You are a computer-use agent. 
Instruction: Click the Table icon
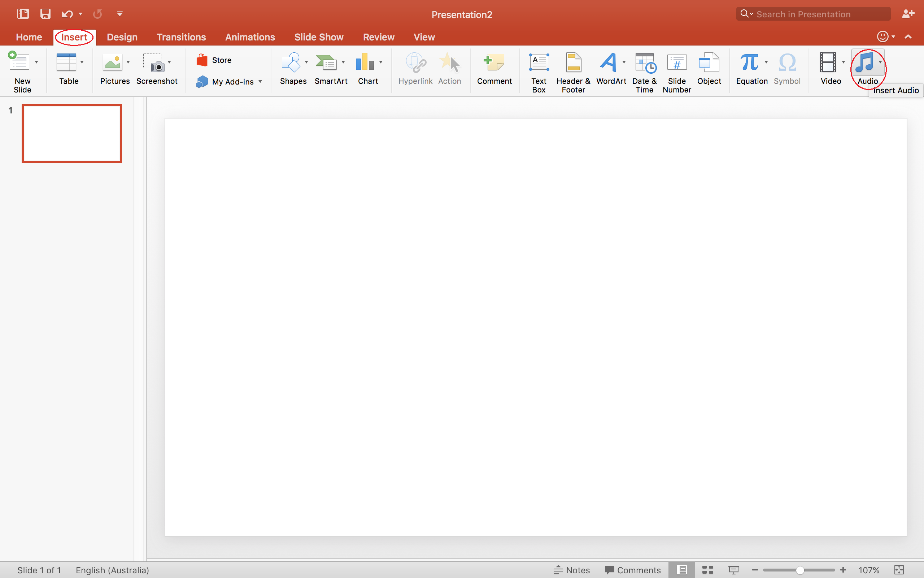coord(66,62)
